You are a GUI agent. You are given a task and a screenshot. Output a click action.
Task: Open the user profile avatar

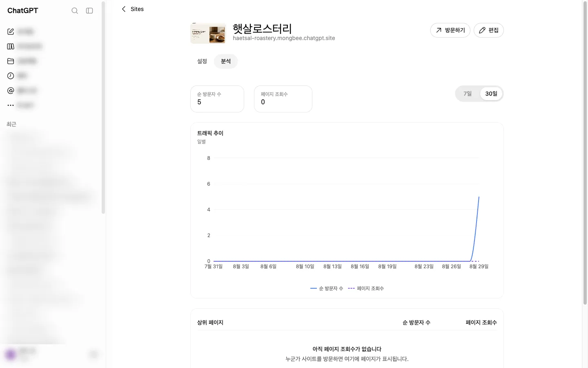click(x=11, y=355)
